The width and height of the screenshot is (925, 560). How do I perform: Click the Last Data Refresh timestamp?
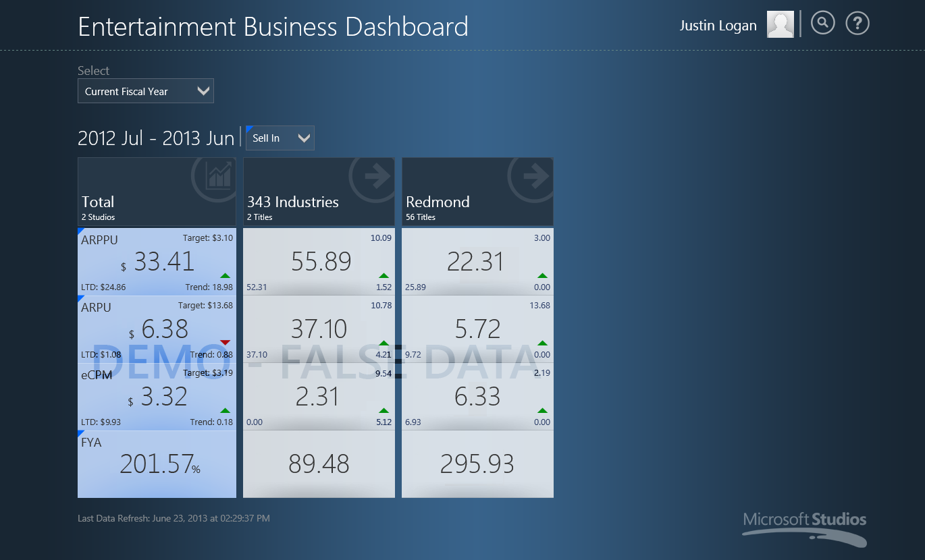(174, 518)
